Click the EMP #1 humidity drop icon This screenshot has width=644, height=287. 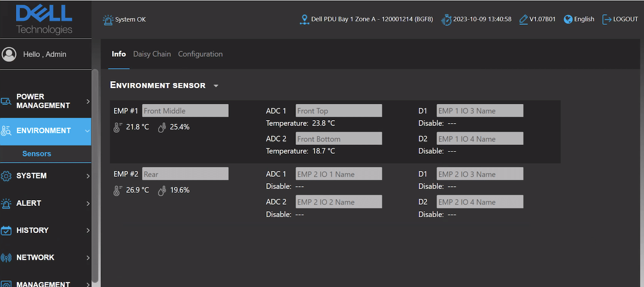[x=162, y=127]
